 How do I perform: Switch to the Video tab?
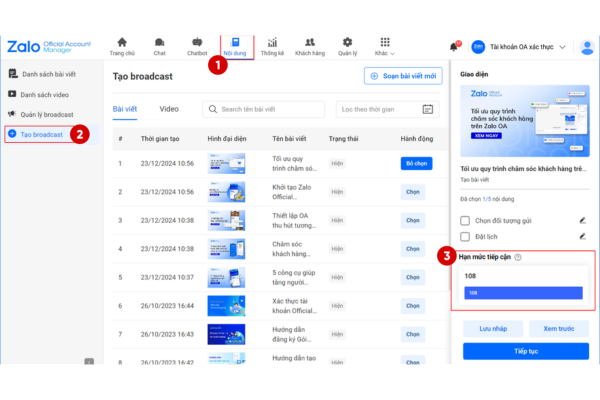[169, 109]
